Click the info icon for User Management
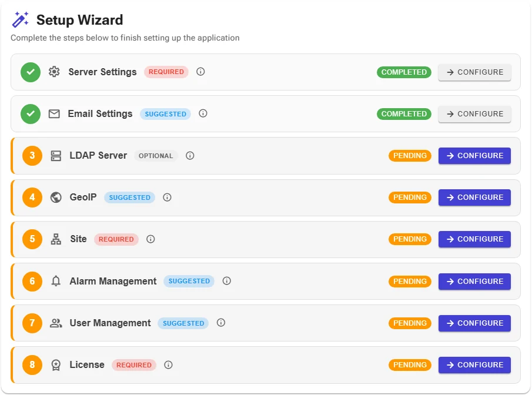The width and height of the screenshot is (532, 395). pos(221,322)
